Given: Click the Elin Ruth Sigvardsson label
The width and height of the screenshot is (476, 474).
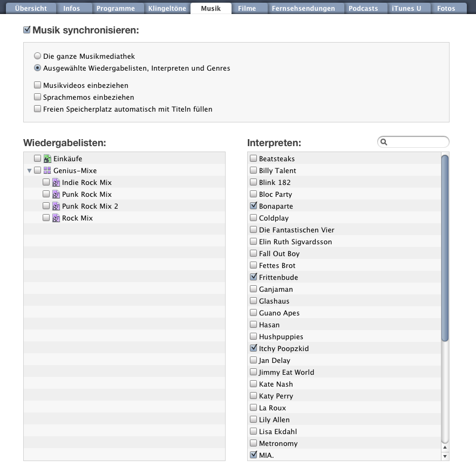Looking at the screenshot, I should [x=295, y=242].
